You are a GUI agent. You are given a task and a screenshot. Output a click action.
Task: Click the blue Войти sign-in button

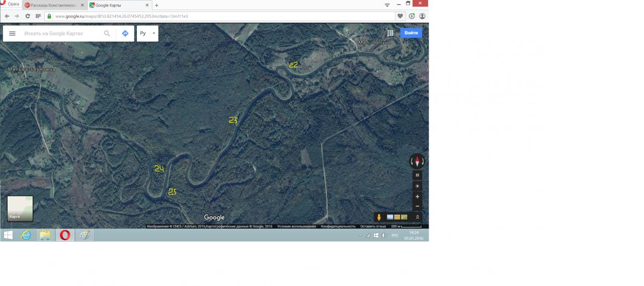tap(411, 33)
